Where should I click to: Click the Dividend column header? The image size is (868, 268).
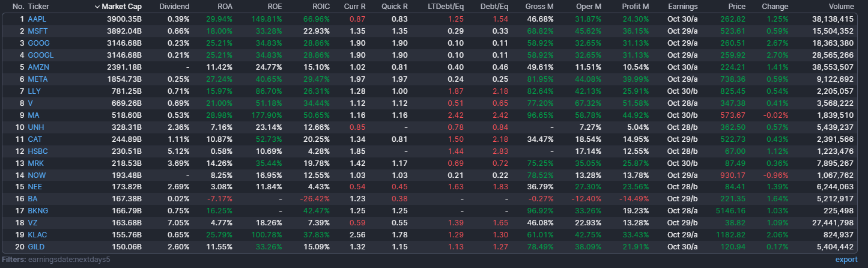[x=174, y=7]
